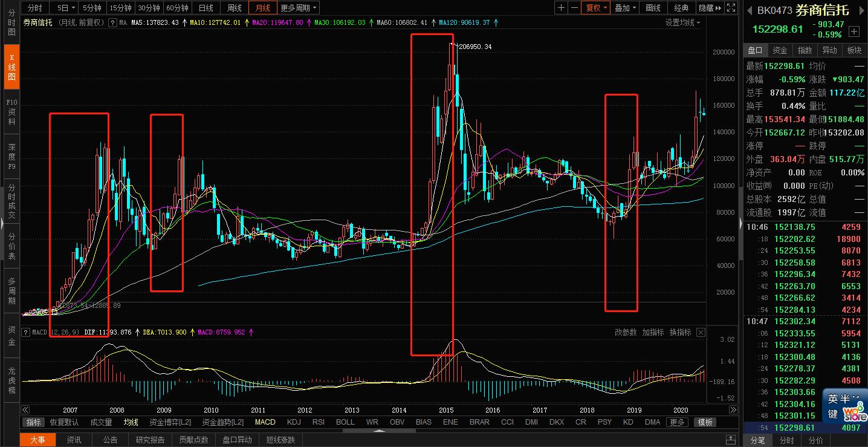
Task: Click the 画线 drawing button
Action: coord(653,8)
